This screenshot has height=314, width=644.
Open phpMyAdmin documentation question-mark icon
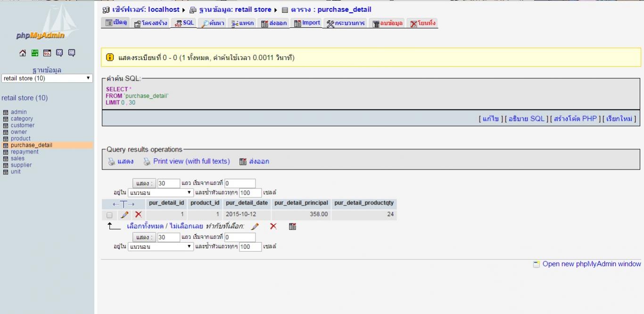coord(59,53)
